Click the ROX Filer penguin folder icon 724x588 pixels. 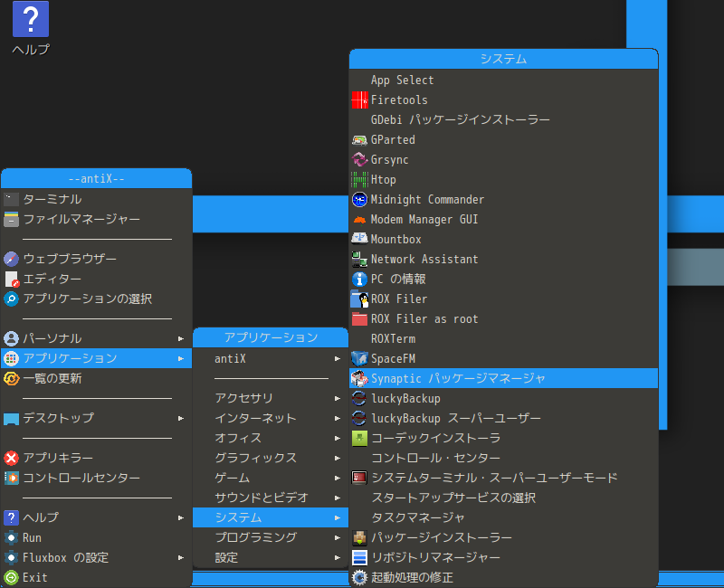point(359,299)
